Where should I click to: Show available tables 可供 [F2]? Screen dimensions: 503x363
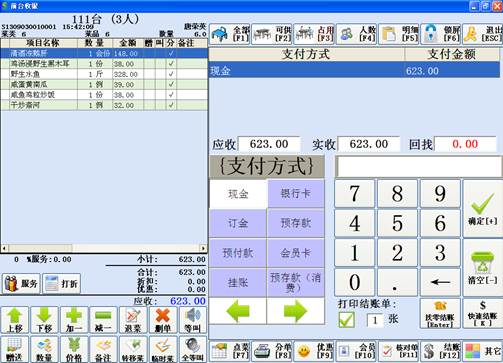click(x=272, y=34)
